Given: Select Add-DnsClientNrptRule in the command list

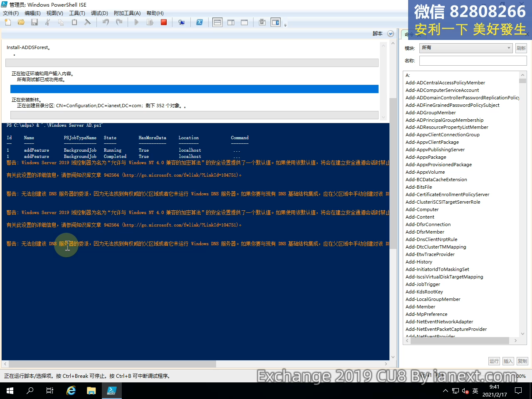Looking at the screenshot, I should [x=431, y=239].
